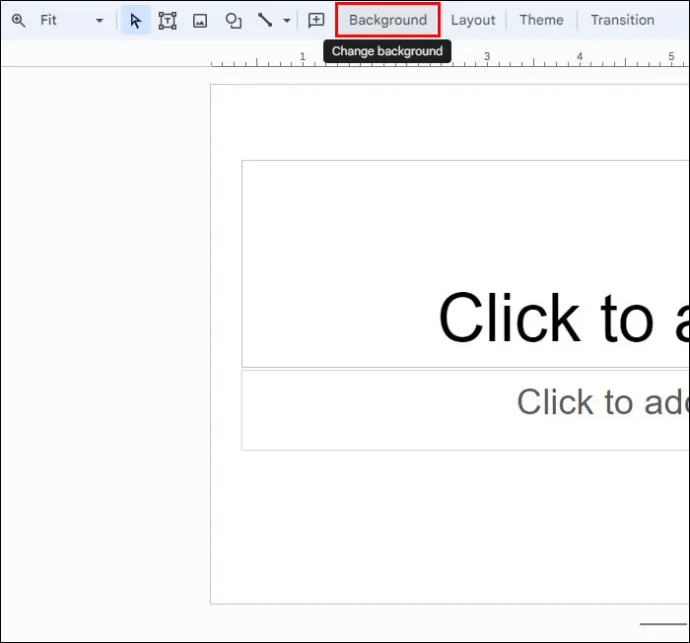Open the Fit zoom level dropdown

pyautogui.click(x=99, y=21)
